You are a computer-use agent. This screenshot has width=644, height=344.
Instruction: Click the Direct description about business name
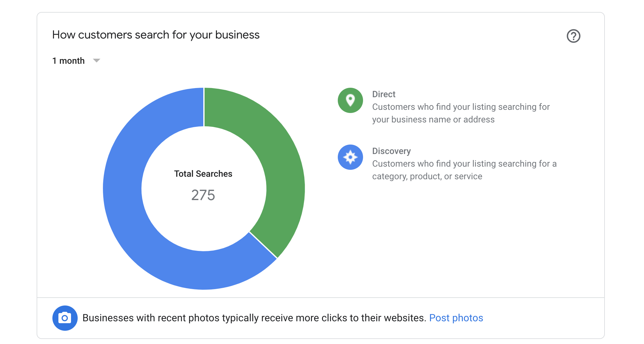click(x=461, y=113)
